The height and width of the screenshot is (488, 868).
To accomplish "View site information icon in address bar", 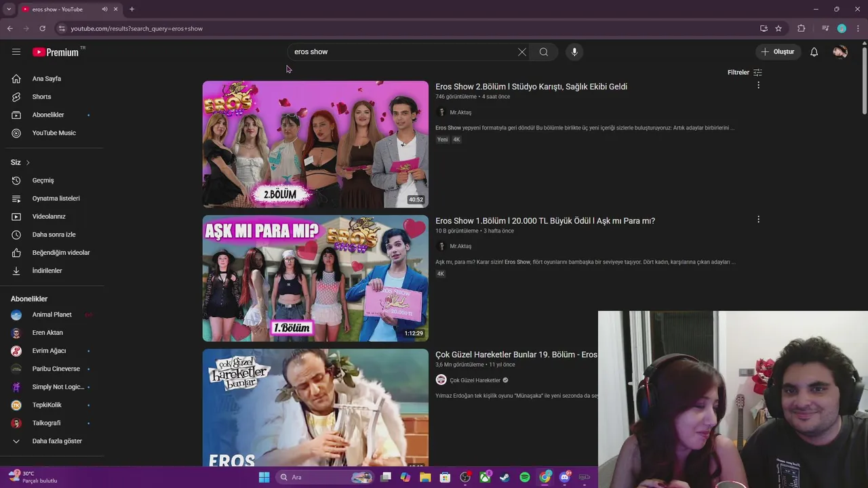I will click(x=61, y=28).
